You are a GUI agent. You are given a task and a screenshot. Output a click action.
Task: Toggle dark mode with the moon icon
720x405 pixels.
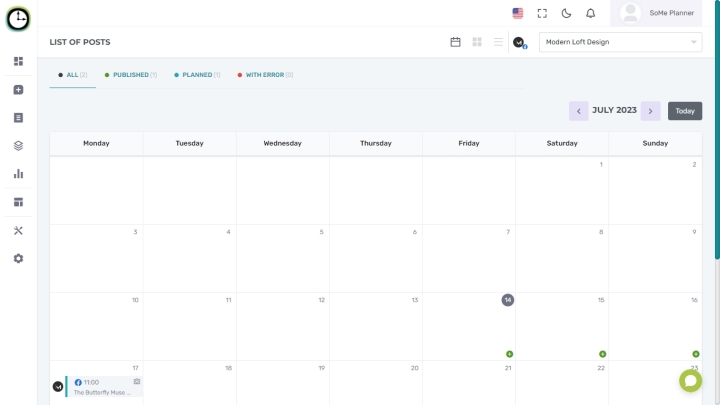click(x=566, y=13)
